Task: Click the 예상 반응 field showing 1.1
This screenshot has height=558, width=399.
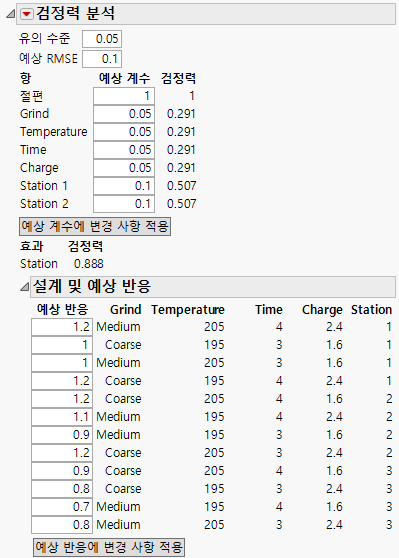Action: [62, 417]
